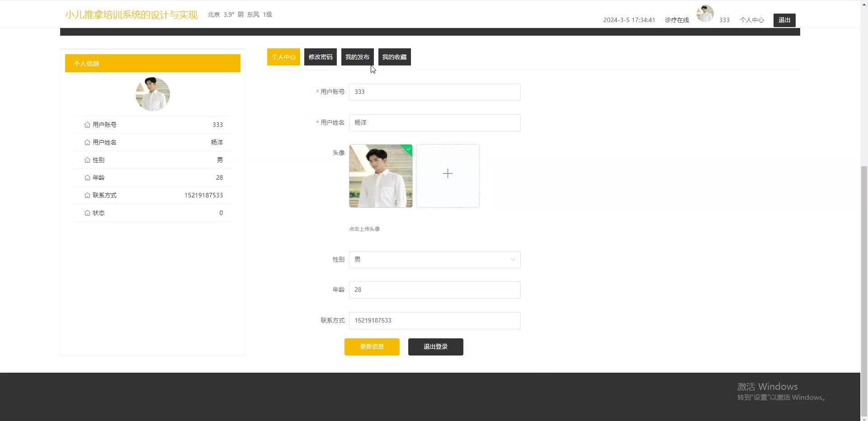Click the home icon beside 用户账号
Screen dimensions: 868x421
87,125
